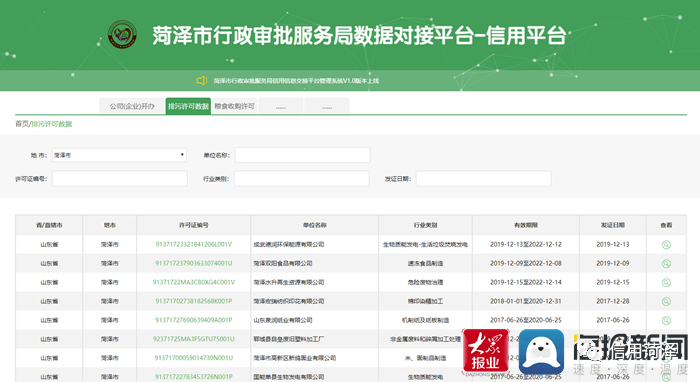
Task: Focus the 行业类别 input field
Action: point(302,179)
